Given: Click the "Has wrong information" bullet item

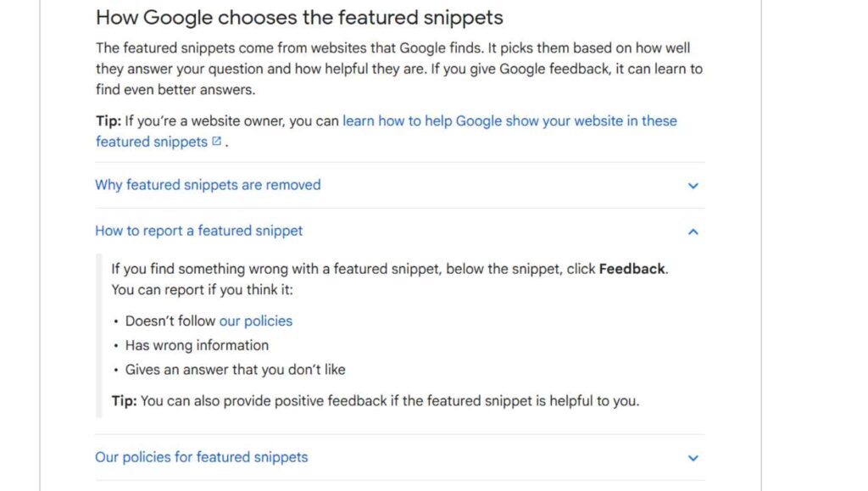Looking at the screenshot, I should pyautogui.click(x=197, y=345).
